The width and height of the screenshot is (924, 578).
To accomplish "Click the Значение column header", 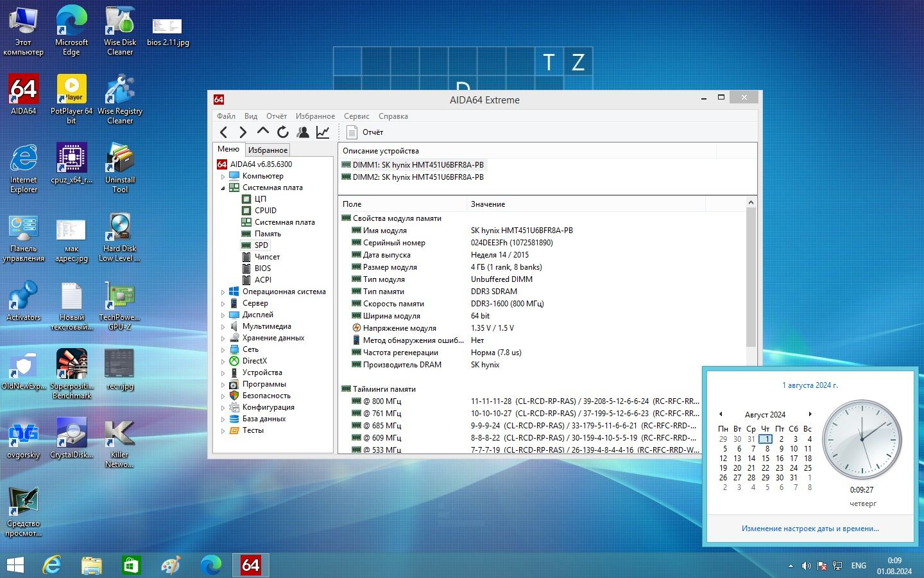I will [x=586, y=204].
